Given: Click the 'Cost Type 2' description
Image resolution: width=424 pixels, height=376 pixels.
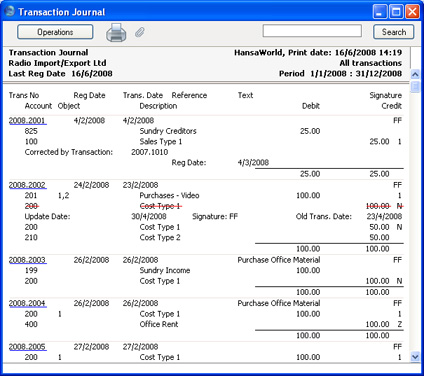Looking at the screenshot, I should (160, 238).
